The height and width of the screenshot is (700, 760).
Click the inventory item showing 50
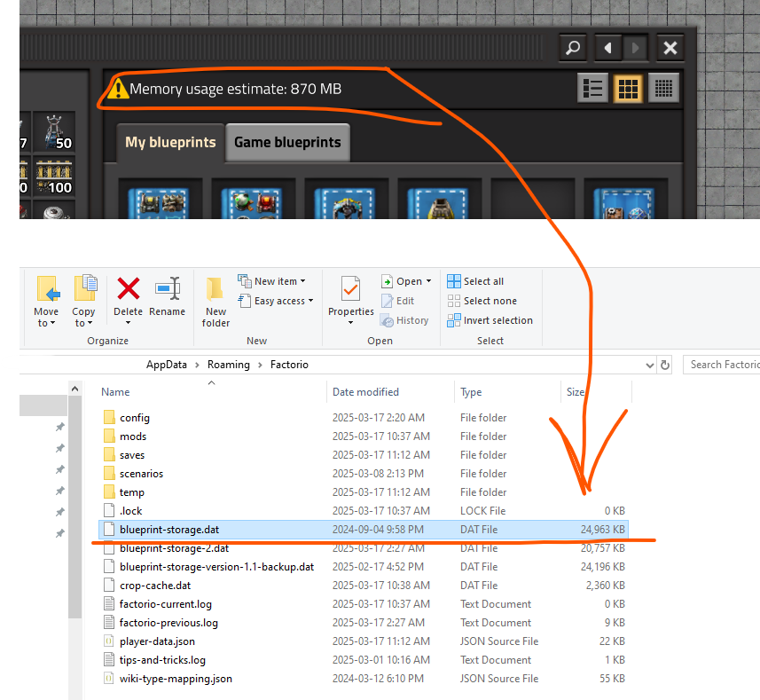tap(54, 132)
